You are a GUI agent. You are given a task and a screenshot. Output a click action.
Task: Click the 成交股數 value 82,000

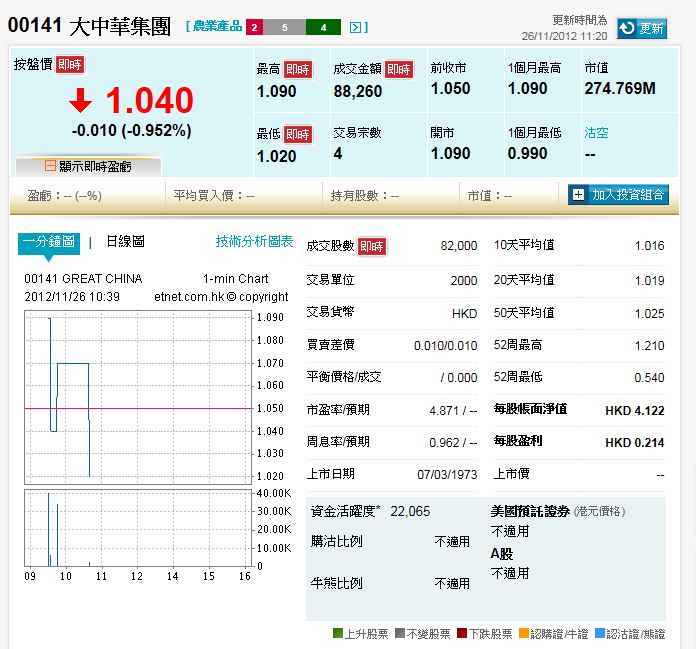(x=459, y=246)
